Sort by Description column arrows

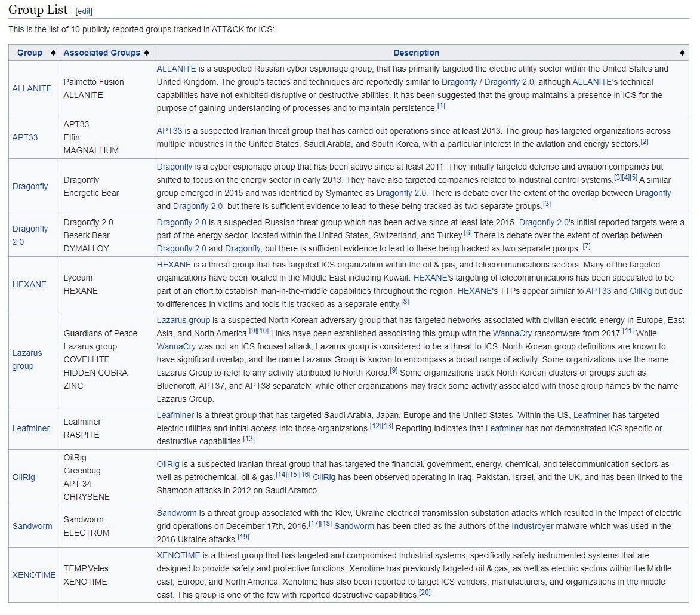pos(682,53)
